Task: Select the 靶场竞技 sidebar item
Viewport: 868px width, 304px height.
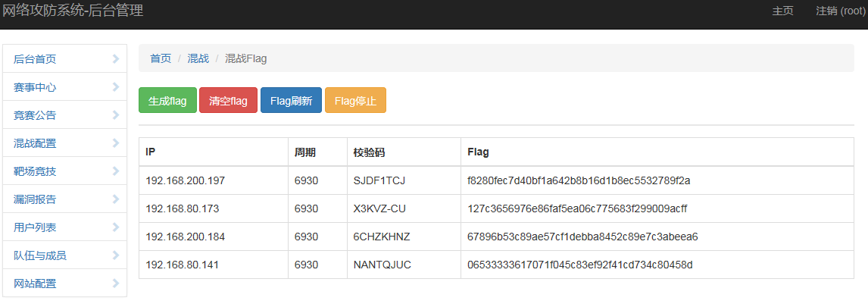Action: click(x=65, y=171)
